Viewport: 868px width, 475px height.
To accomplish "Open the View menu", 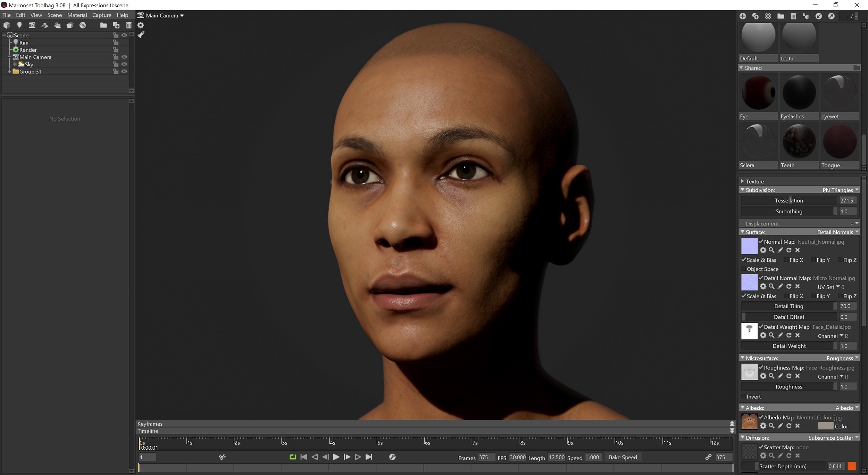I will coord(36,15).
